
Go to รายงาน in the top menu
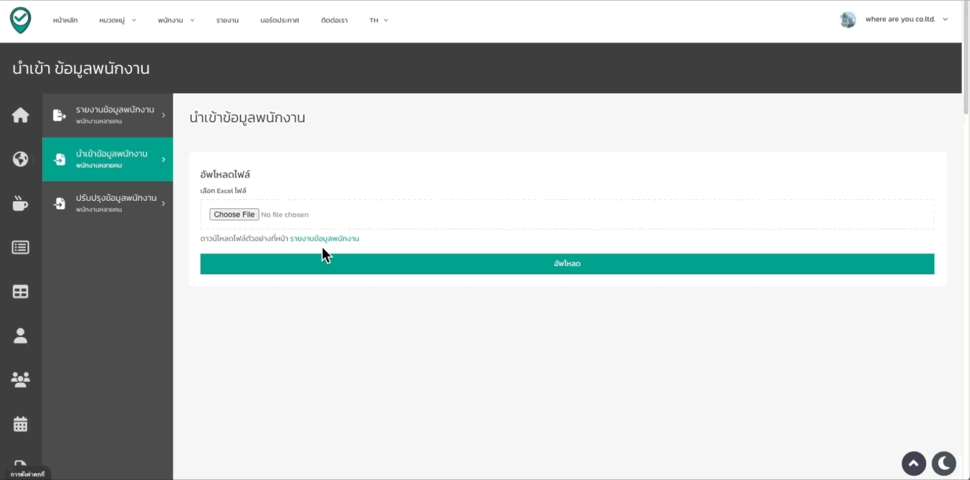(x=227, y=20)
